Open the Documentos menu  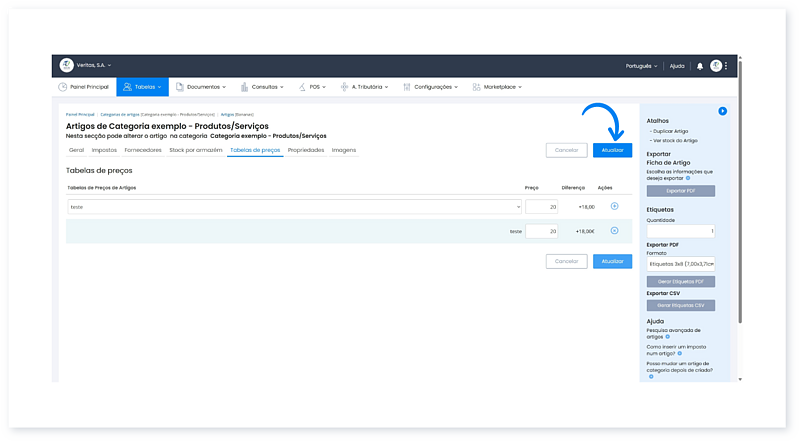tap(201, 87)
